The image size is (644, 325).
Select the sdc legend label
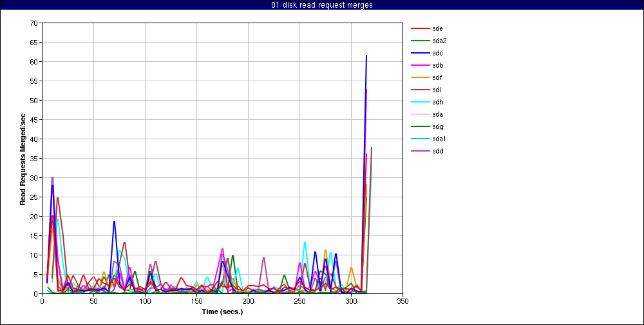[x=437, y=53]
